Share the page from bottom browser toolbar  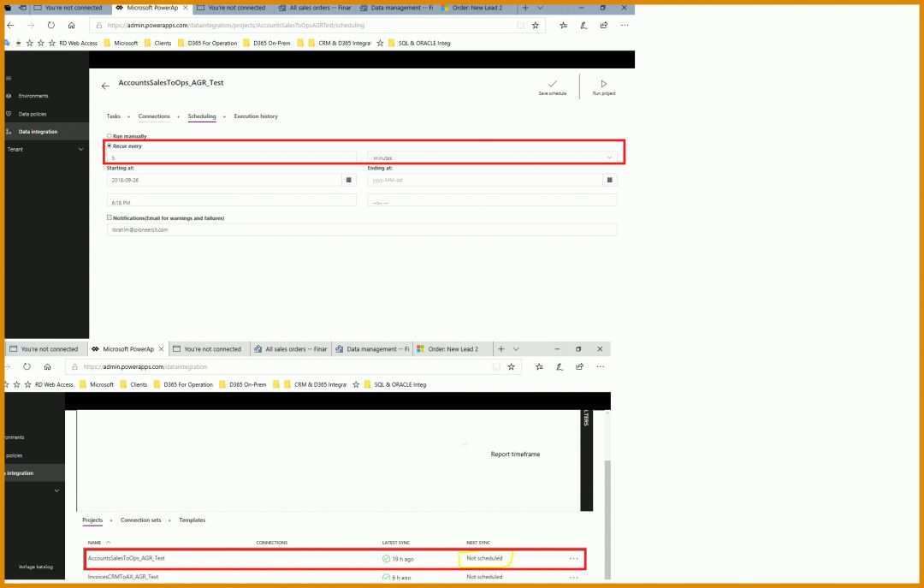[x=580, y=367]
